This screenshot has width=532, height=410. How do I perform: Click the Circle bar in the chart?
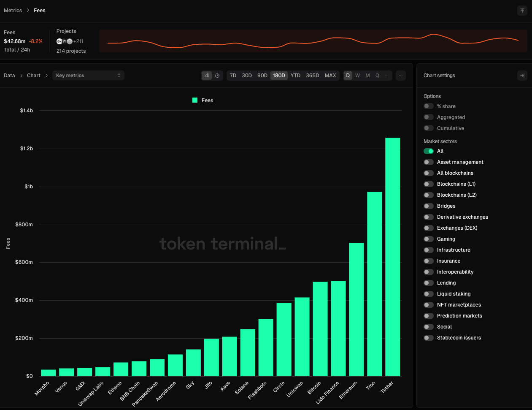point(284,339)
